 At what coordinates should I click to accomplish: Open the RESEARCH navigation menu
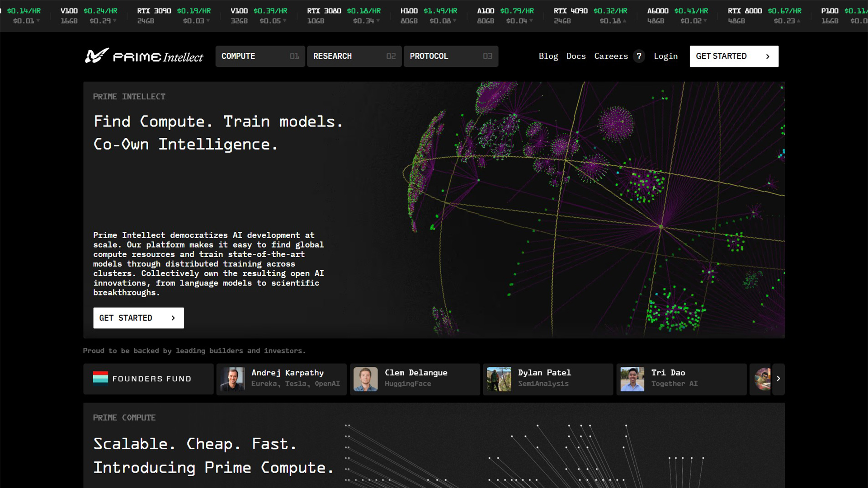(354, 56)
